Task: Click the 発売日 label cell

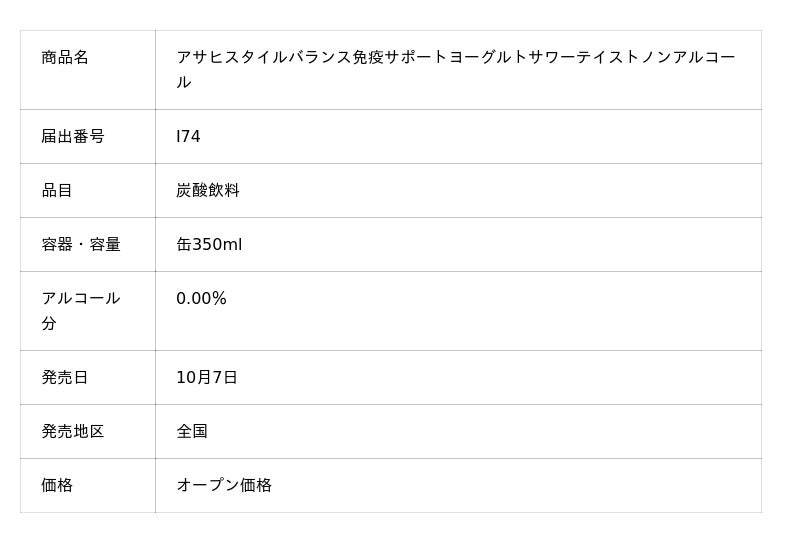Action: pos(65,378)
